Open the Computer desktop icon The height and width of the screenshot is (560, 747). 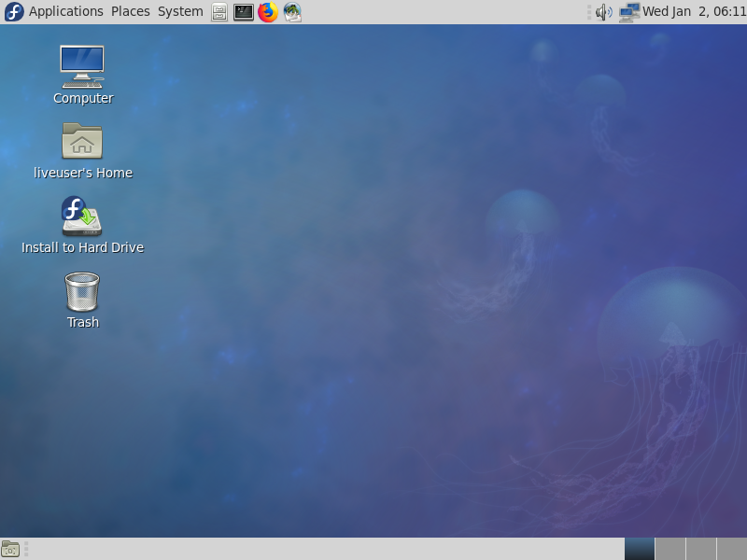[82, 67]
